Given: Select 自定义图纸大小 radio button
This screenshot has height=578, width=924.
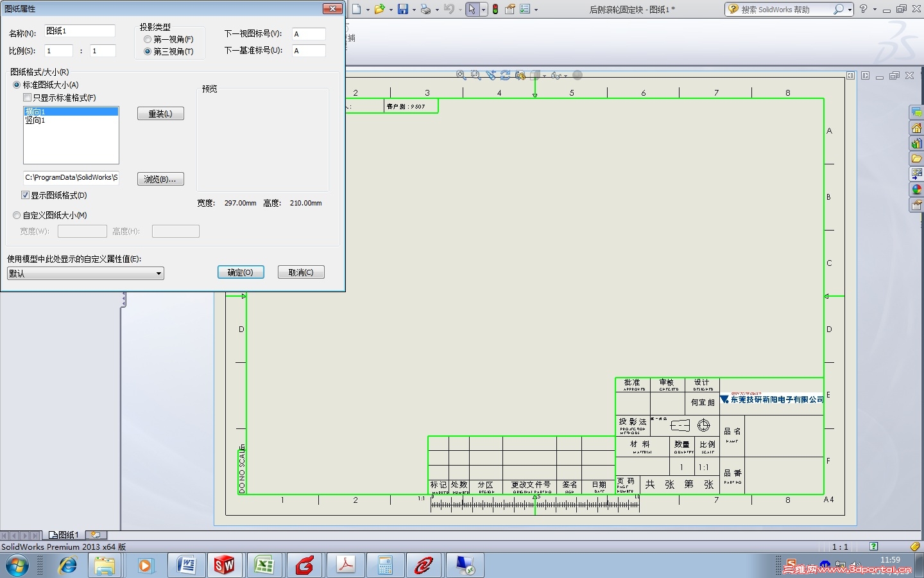Looking at the screenshot, I should [17, 215].
